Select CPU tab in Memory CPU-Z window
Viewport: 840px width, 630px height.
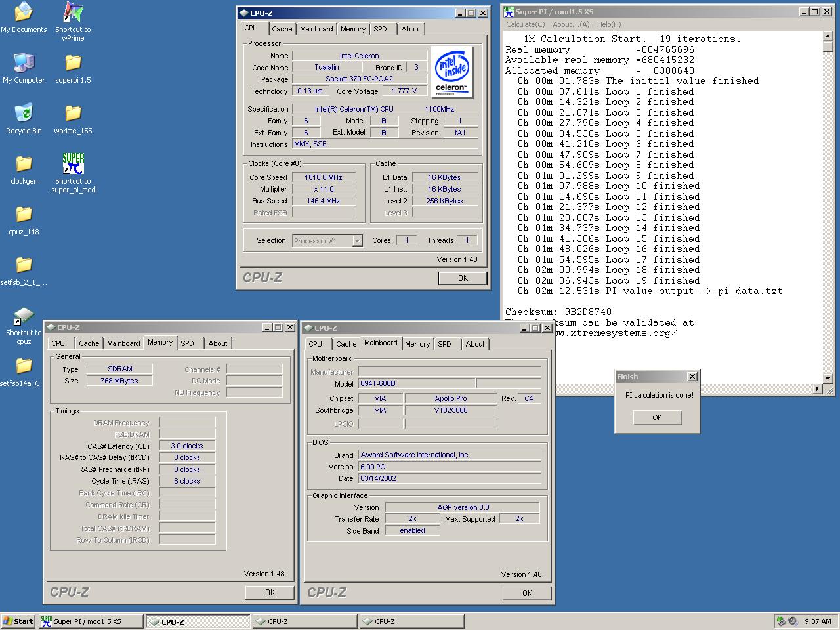(58, 343)
